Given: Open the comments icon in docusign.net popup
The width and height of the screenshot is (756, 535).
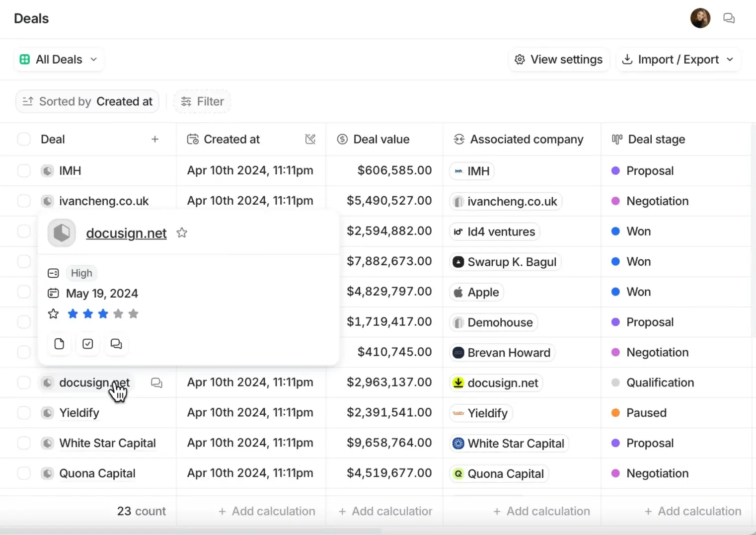Looking at the screenshot, I should (x=116, y=344).
